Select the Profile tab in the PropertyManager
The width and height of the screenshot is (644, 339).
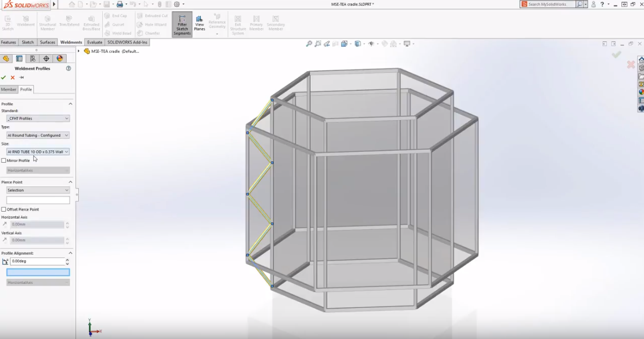26,89
